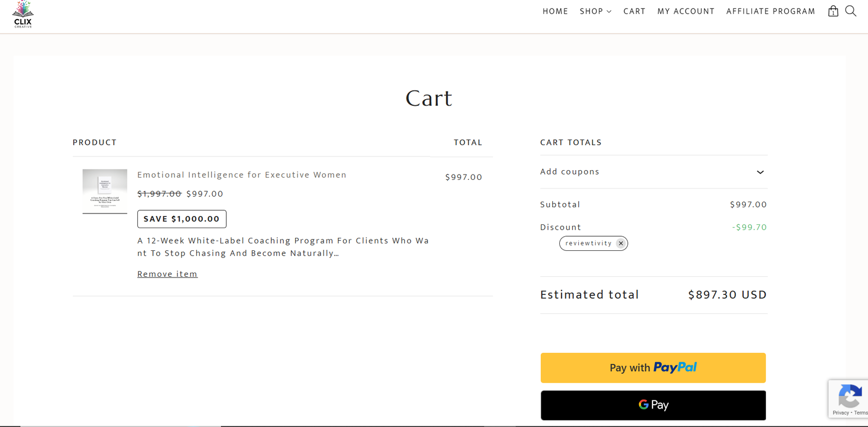Go to the Home menu item
The image size is (868, 427).
pyautogui.click(x=556, y=11)
